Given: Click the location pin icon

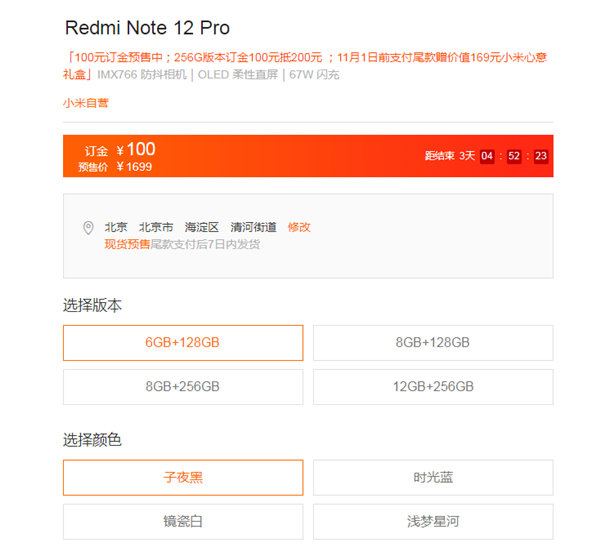Looking at the screenshot, I should click(x=88, y=227).
